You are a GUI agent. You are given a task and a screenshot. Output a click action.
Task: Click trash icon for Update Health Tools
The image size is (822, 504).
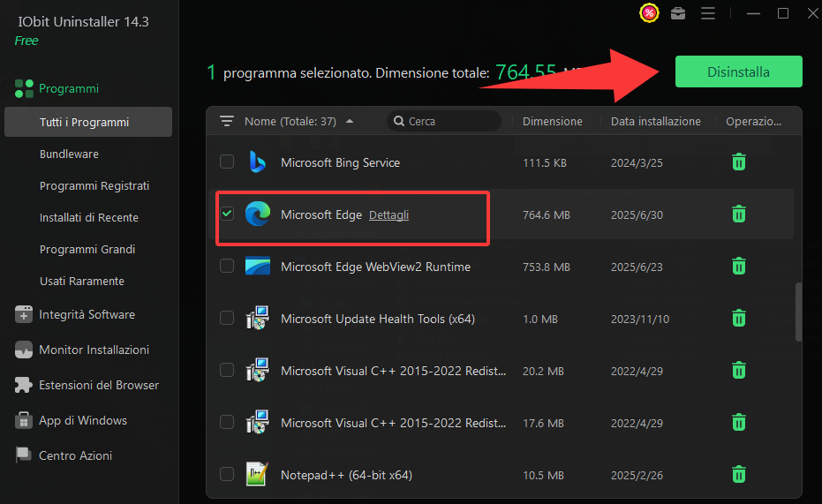739,318
